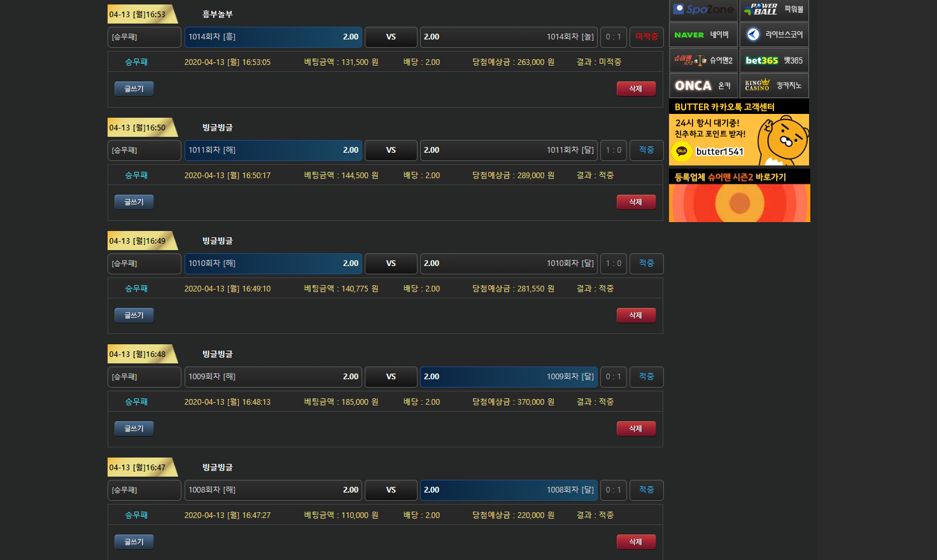Open the Butter KakaoTalk customer center banner

(739, 133)
